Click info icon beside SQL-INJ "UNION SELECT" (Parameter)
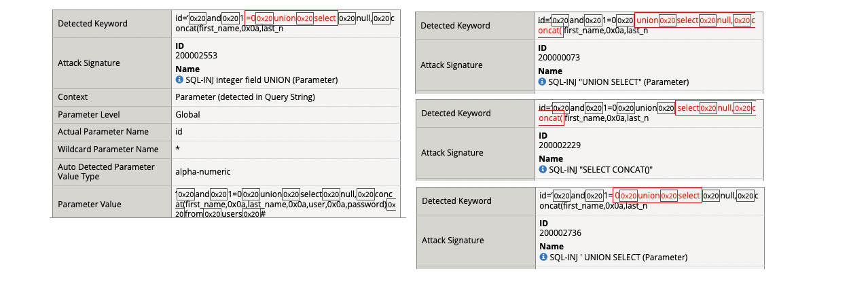The image size is (868, 282). click(542, 82)
